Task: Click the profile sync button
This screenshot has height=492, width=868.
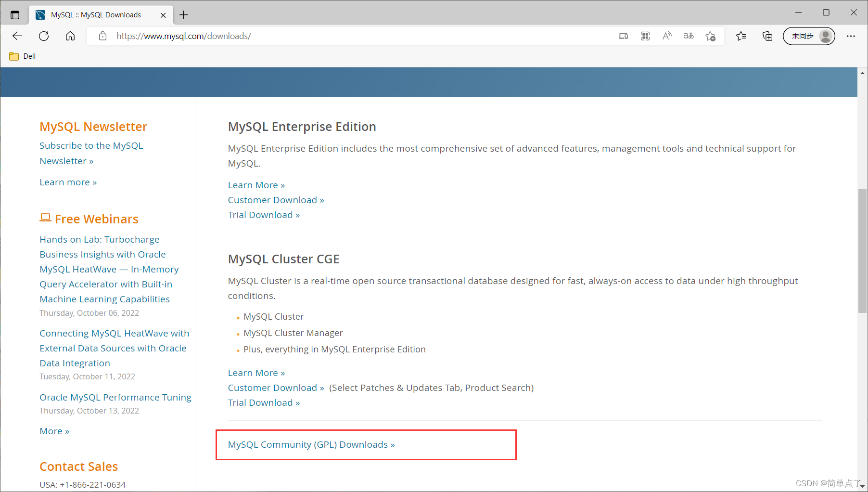Action: [x=809, y=36]
